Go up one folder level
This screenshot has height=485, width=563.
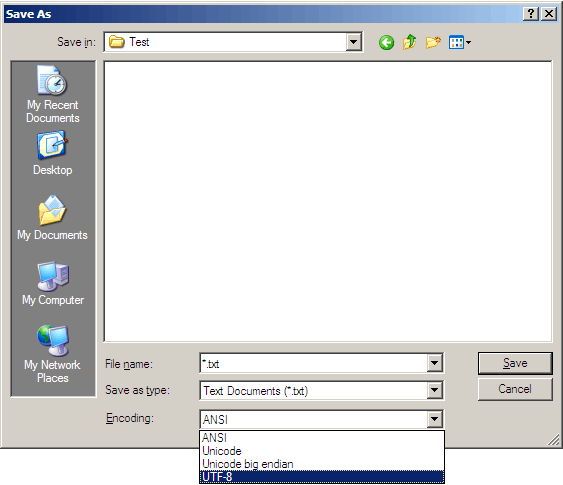[410, 42]
